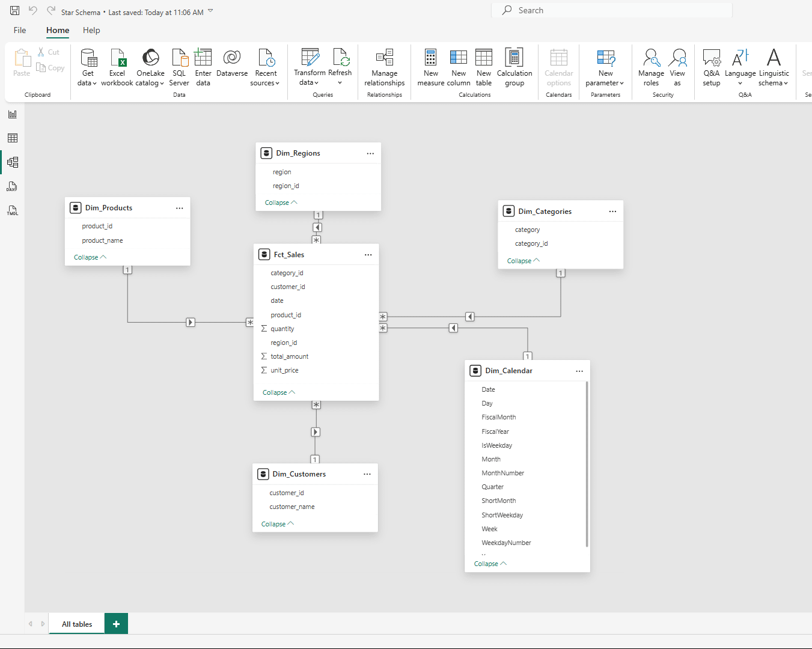812x649 pixels.
Task: Click the Dim_Calendar field list scrollbar
Action: [x=587, y=465]
